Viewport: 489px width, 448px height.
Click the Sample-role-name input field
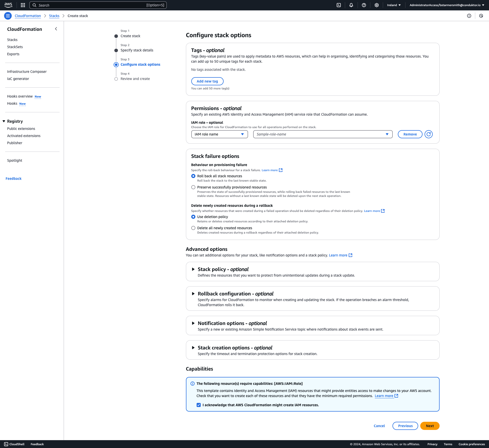pos(322,134)
